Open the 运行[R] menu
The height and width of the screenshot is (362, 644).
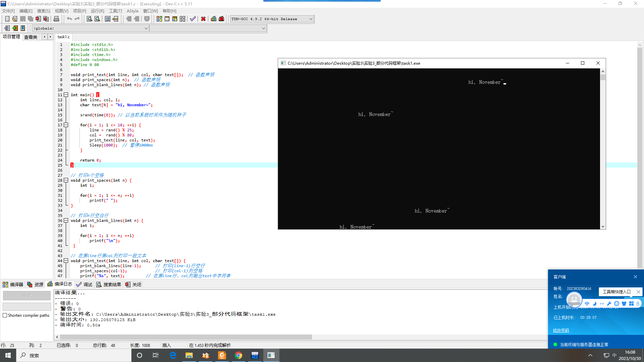click(x=97, y=11)
